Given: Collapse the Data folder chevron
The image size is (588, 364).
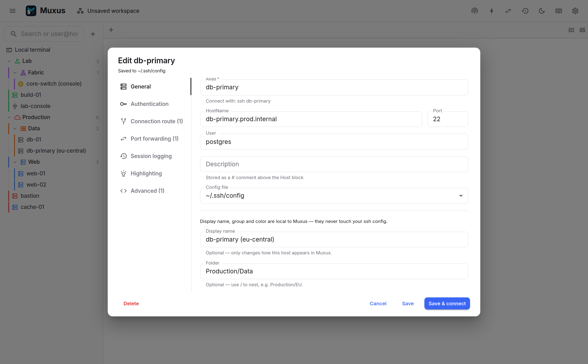Looking at the screenshot, I should tap(15, 129).
